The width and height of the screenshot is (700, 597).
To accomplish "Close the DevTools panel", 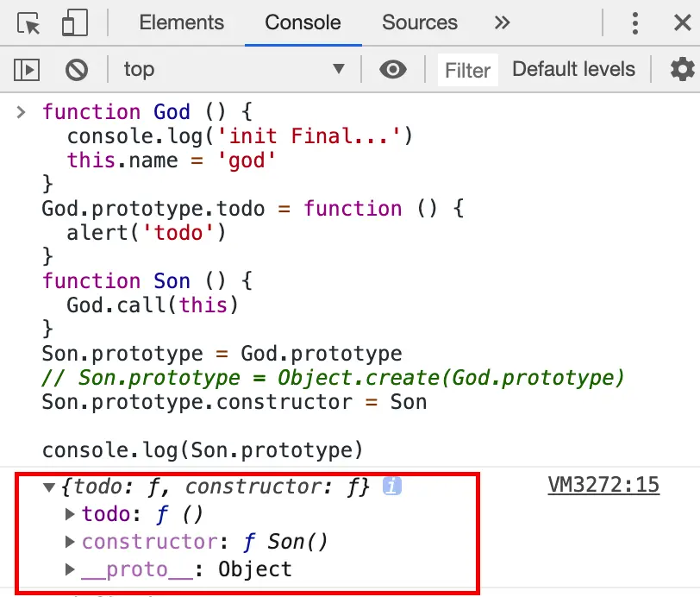I will tap(682, 23).
